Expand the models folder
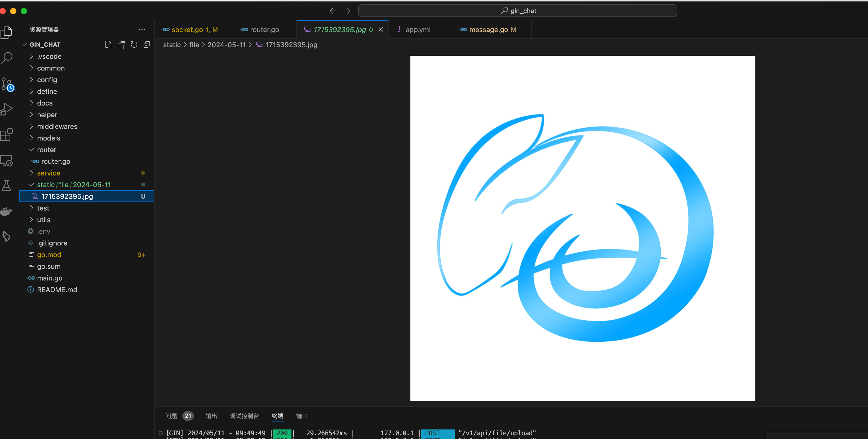This screenshot has height=439, width=868. click(x=87, y=138)
